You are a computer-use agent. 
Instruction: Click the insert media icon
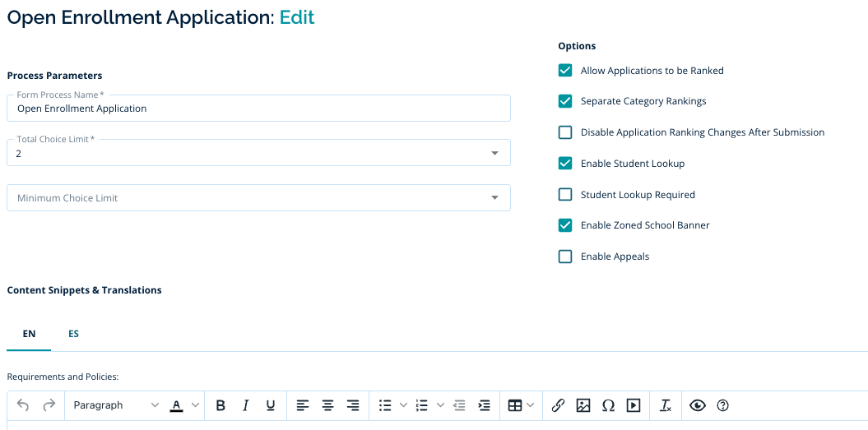point(634,405)
